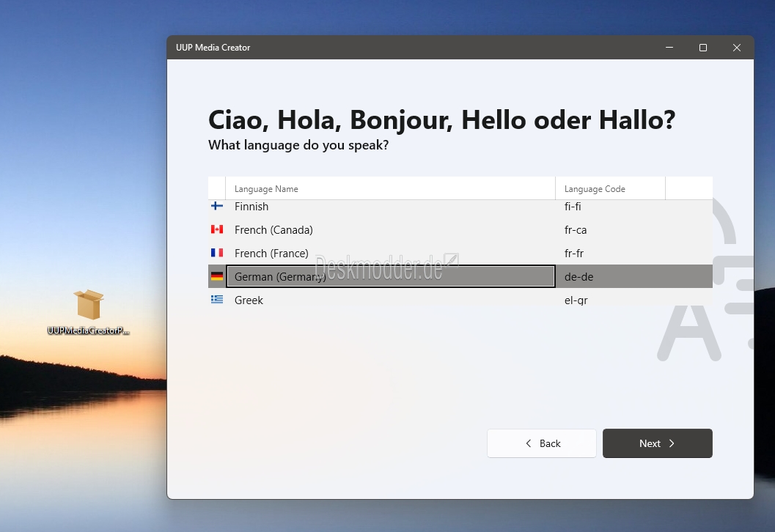Select Finnish in the language list
Viewport: 775px width, 532px height.
click(251, 207)
